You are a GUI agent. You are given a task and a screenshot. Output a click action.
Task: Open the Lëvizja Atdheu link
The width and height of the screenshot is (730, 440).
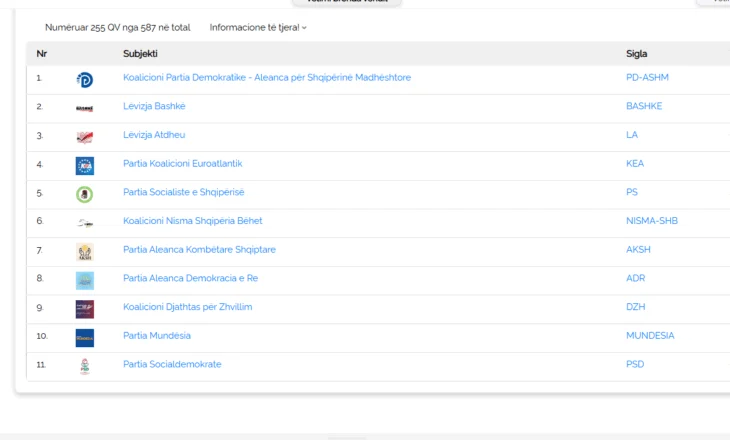click(154, 135)
